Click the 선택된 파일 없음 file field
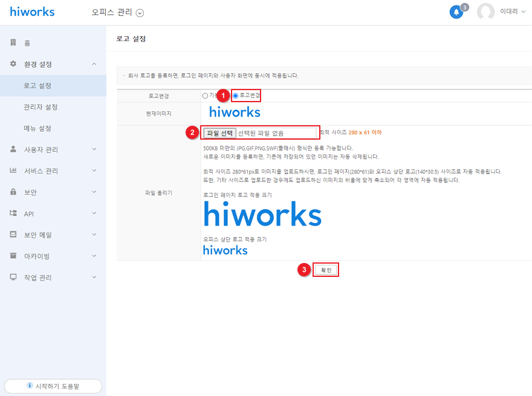The width and height of the screenshot is (532, 396). (261, 133)
